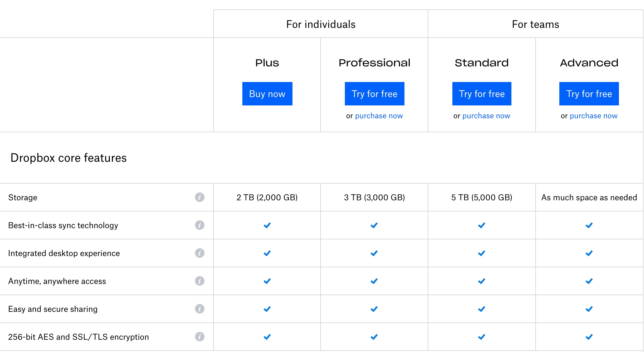Click Advanced checkmark for Easy and secure sharing
644x352 pixels.
(x=589, y=309)
